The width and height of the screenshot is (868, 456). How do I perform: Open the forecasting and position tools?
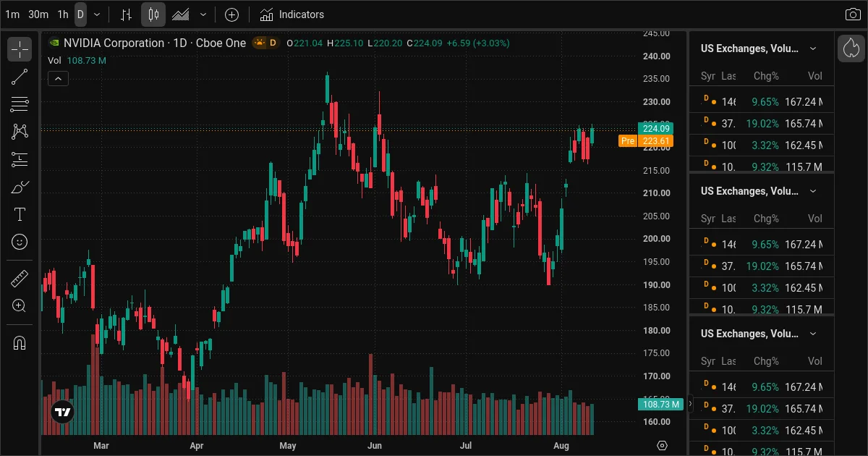(20, 159)
